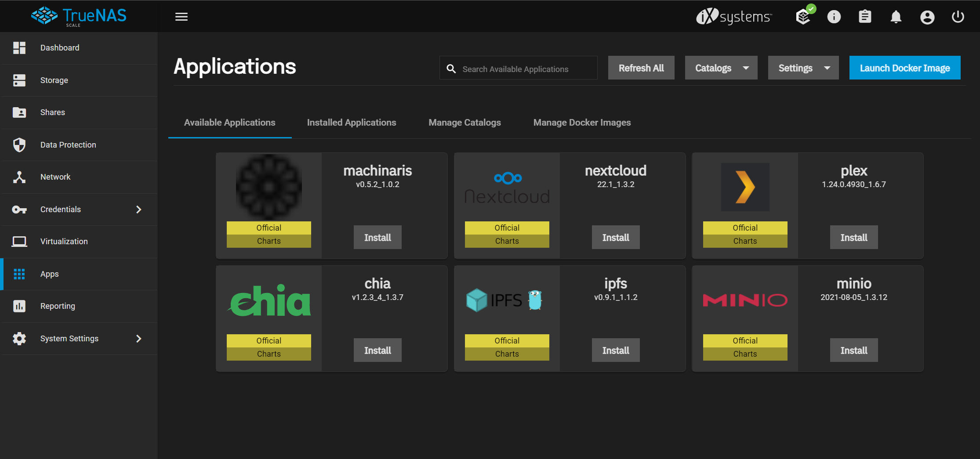The height and width of the screenshot is (459, 980).
Task: Click the Shares folder icon
Action: [x=19, y=112]
